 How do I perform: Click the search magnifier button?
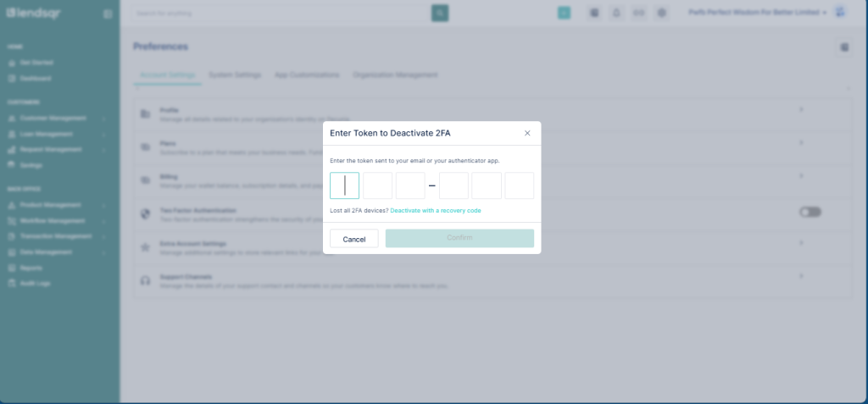440,13
